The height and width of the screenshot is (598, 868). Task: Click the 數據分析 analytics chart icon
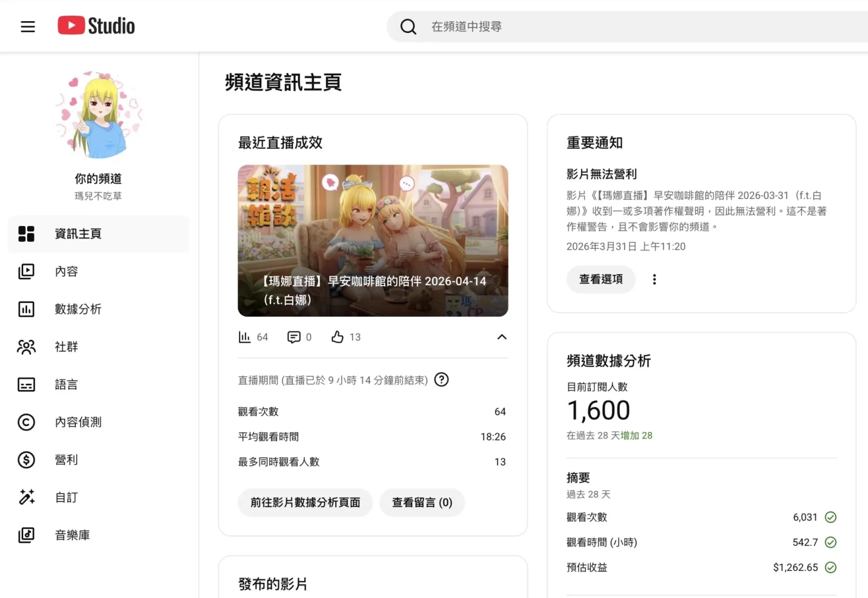(26, 309)
